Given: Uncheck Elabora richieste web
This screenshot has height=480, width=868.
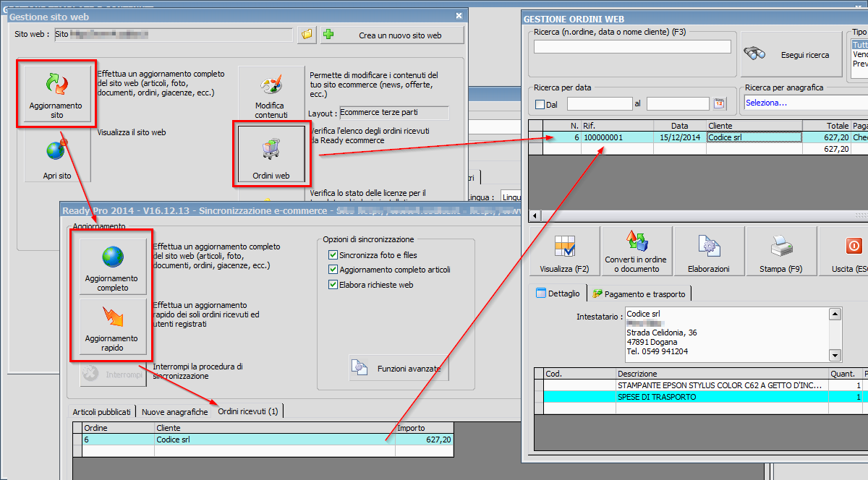Looking at the screenshot, I should click(333, 285).
